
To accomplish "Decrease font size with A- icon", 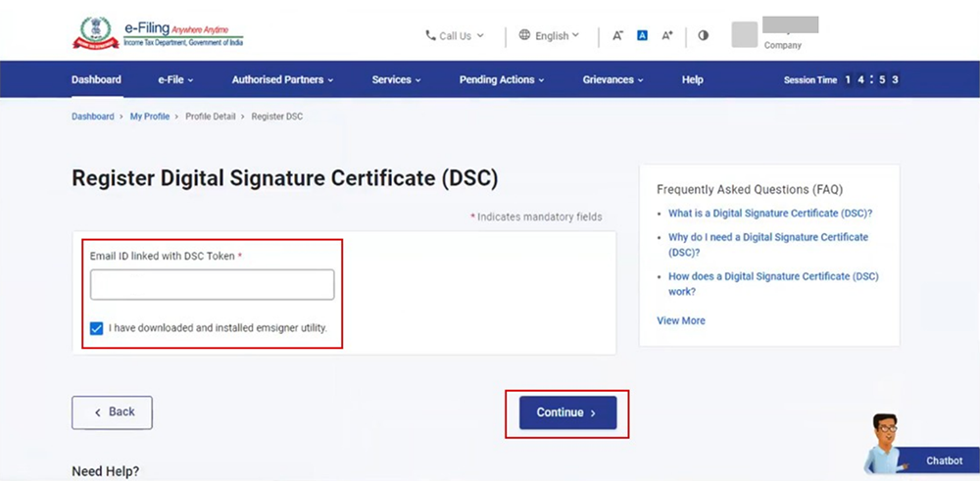I will pos(617,35).
